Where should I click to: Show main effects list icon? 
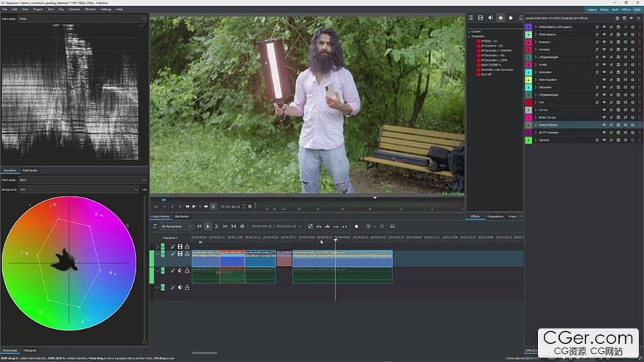[471, 18]
